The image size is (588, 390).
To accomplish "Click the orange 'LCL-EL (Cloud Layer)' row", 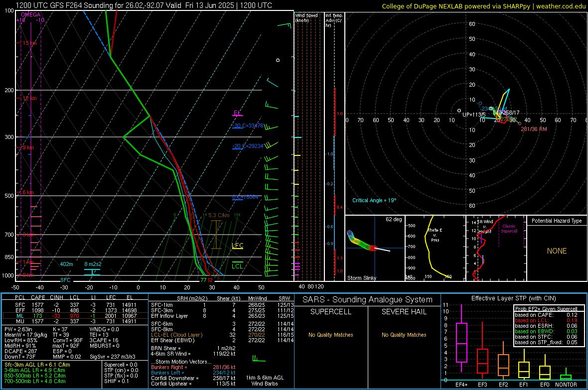I will click(176, 335).
